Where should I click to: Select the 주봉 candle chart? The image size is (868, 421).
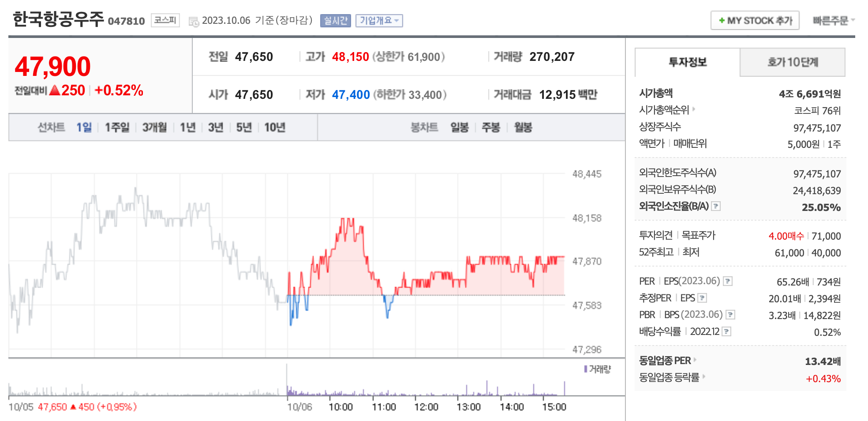491,128
